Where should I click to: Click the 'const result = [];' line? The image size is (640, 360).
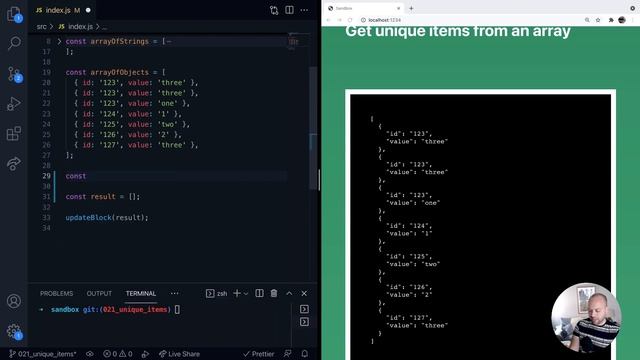point(102,197)
